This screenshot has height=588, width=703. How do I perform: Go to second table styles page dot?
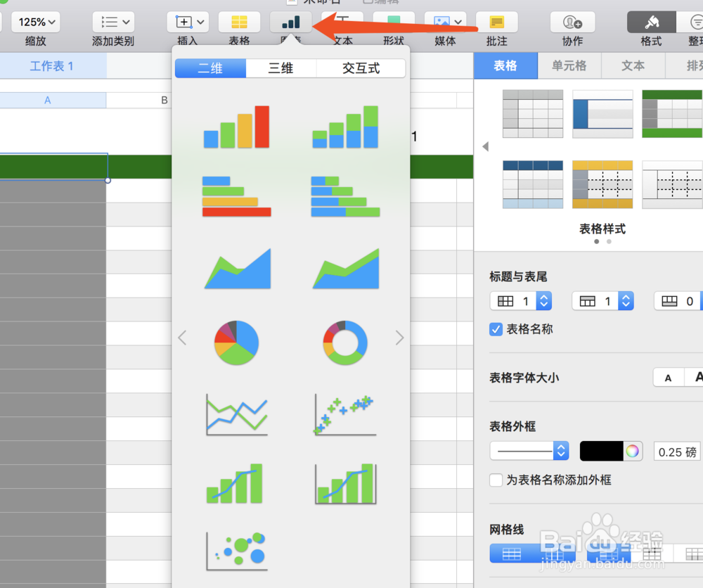[x=609, y=242]
